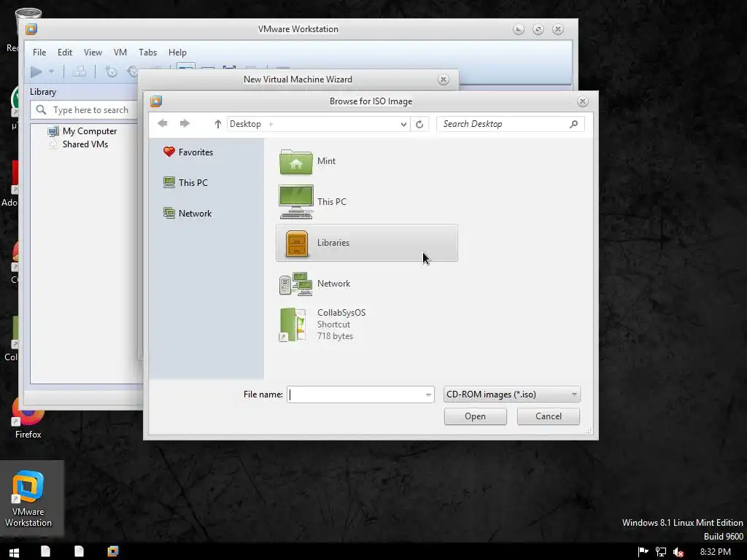Viewport: 747px width, 560px height.
Task: Click the Take Snapshot icon in VMware toolbar
Action: (111, 71)
